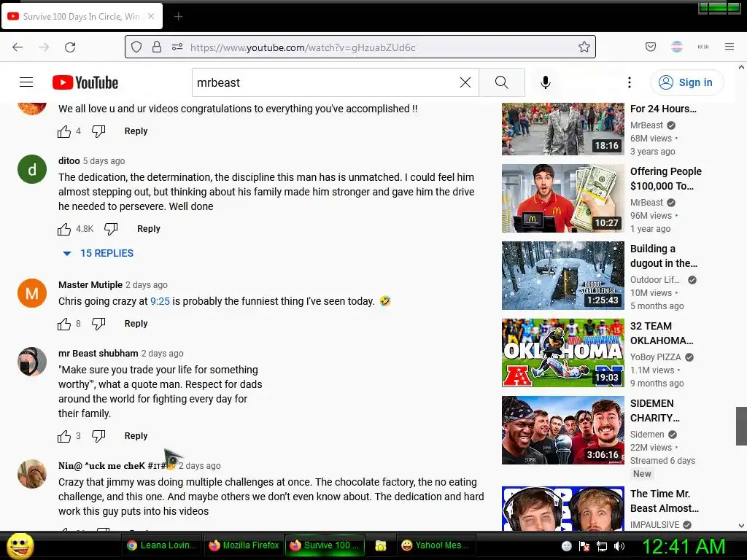Dislike Master Mutiple's comment
Image resolution: width=747 pixels, height=560 pixels.
coord(98,324)
